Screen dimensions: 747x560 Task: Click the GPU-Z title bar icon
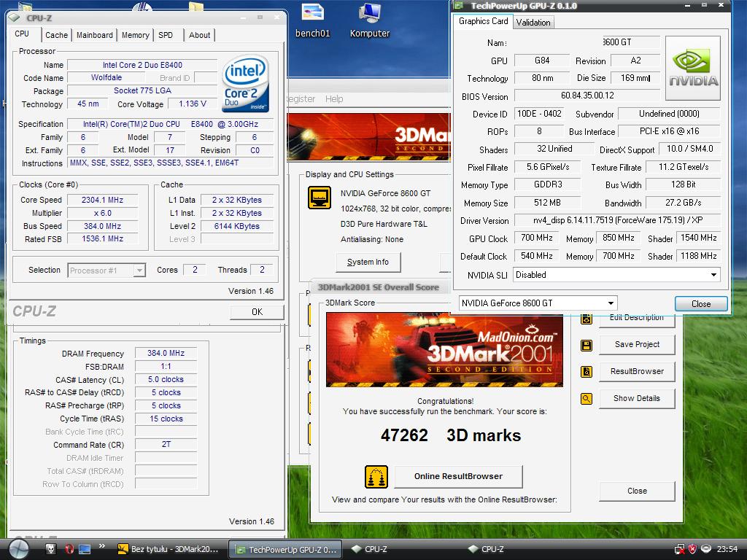(x=460, y=5)
